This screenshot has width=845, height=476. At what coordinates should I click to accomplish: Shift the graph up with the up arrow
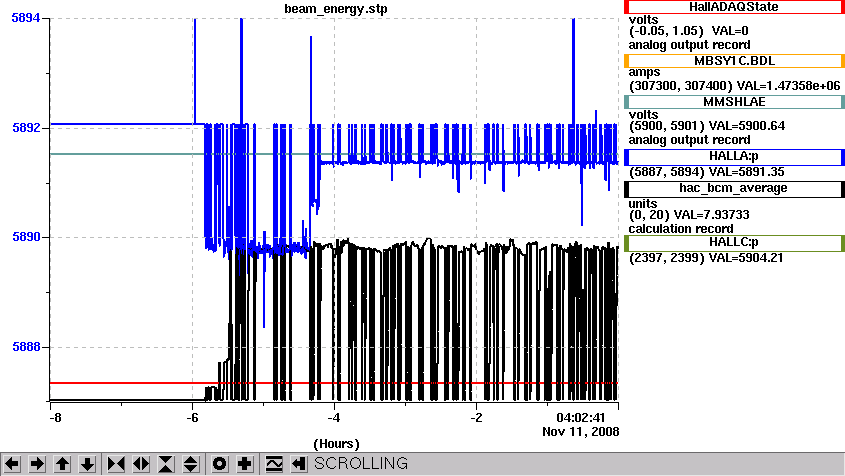click(62, 464)
